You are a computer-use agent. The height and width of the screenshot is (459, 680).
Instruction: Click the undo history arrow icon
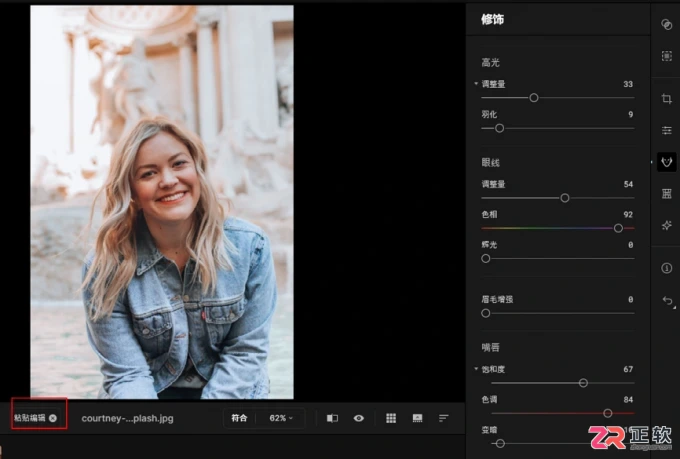(x=667, y=300)
